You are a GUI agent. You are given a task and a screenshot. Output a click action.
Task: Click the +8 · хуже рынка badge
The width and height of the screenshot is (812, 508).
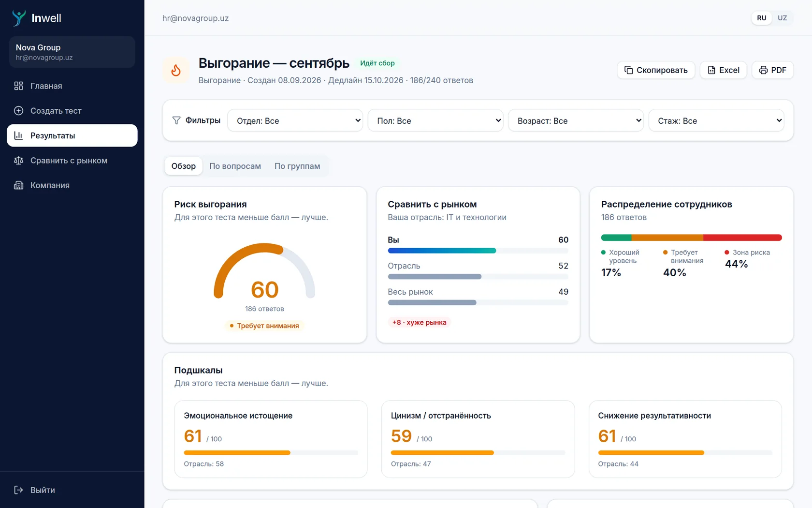(419, 322)
